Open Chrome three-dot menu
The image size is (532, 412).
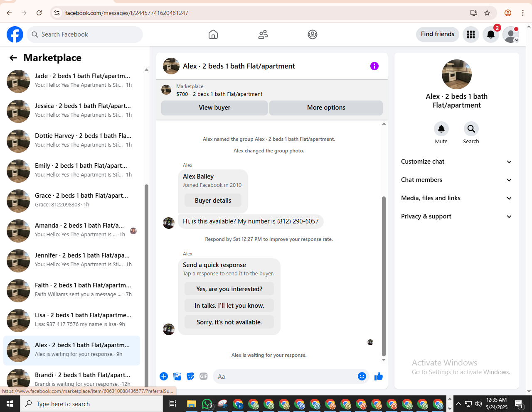(x=523, y=13)
